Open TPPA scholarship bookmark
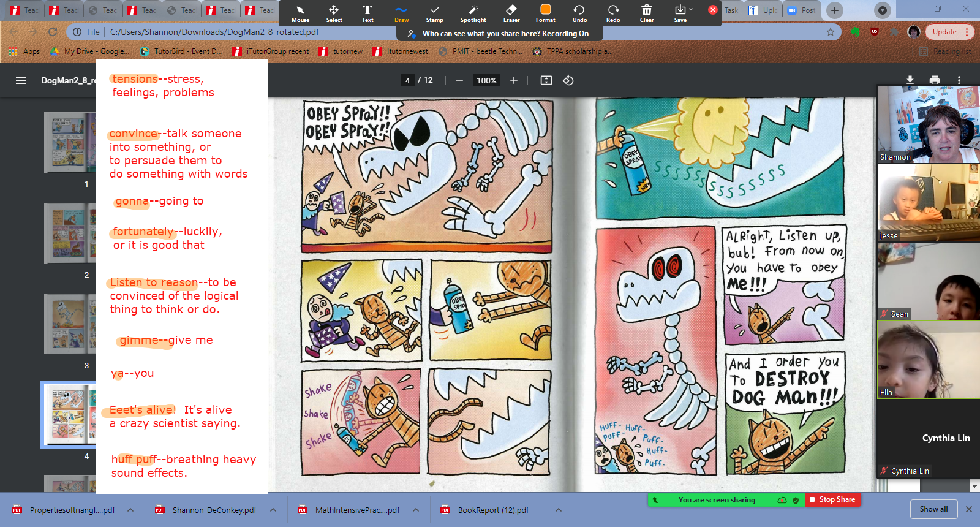This screenshot has width=980, height=527. click(x=573, y=51)
